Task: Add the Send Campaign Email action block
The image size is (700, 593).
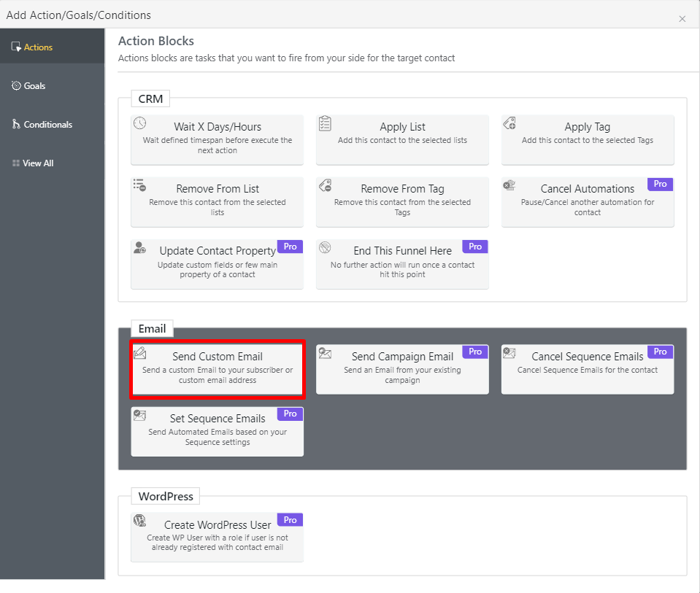Action: pos(402,370)
